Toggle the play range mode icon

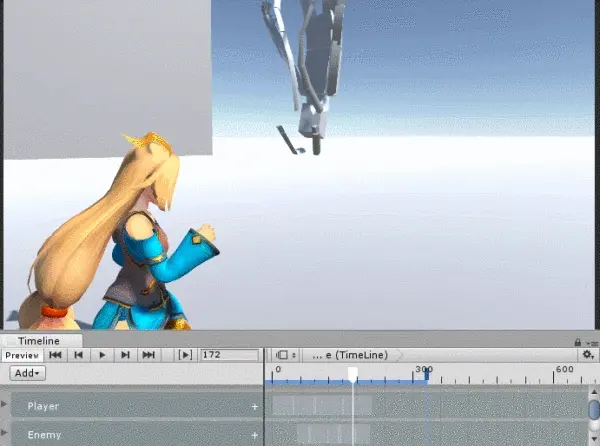pyautogui.click(x=185, y=355)
